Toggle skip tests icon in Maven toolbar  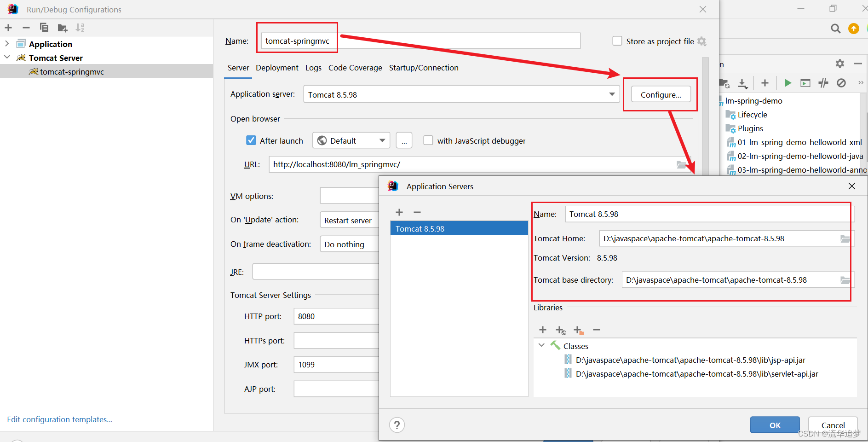841,83
